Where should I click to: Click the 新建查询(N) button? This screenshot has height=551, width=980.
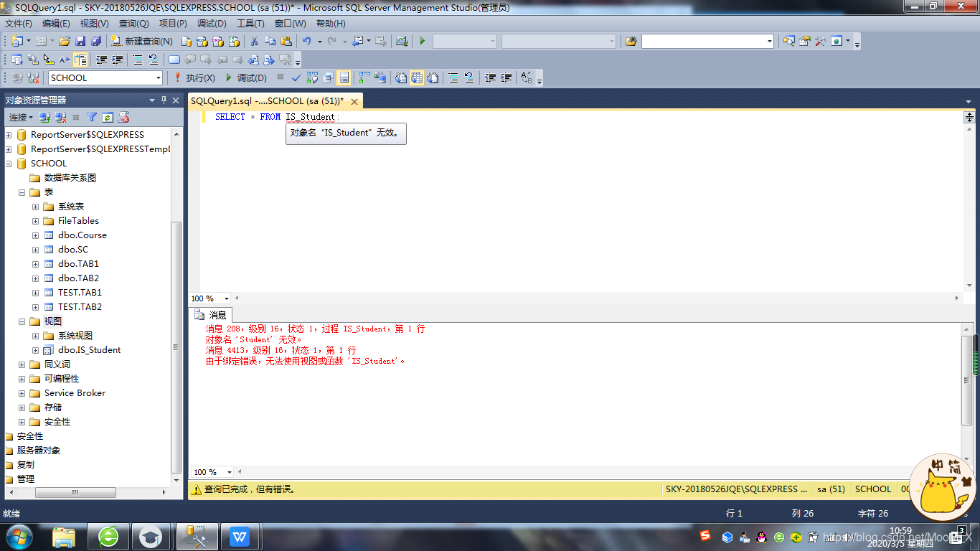coord(141,41)
